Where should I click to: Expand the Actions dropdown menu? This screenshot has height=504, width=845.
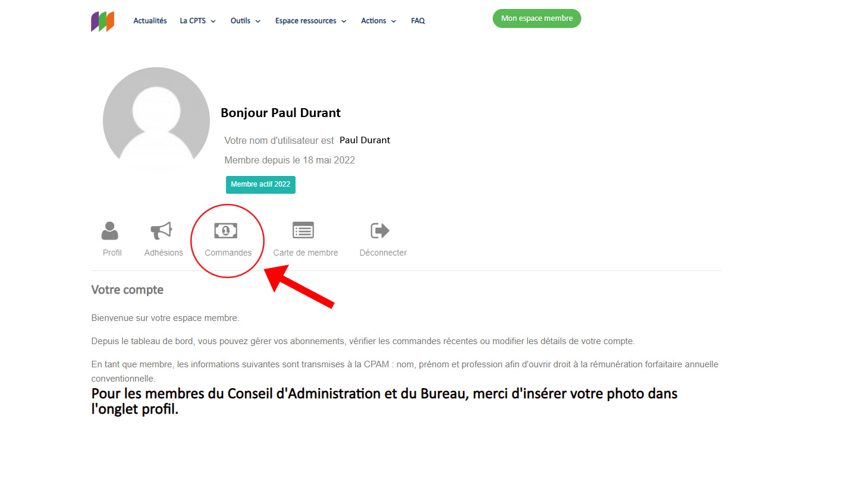(378, 21)
